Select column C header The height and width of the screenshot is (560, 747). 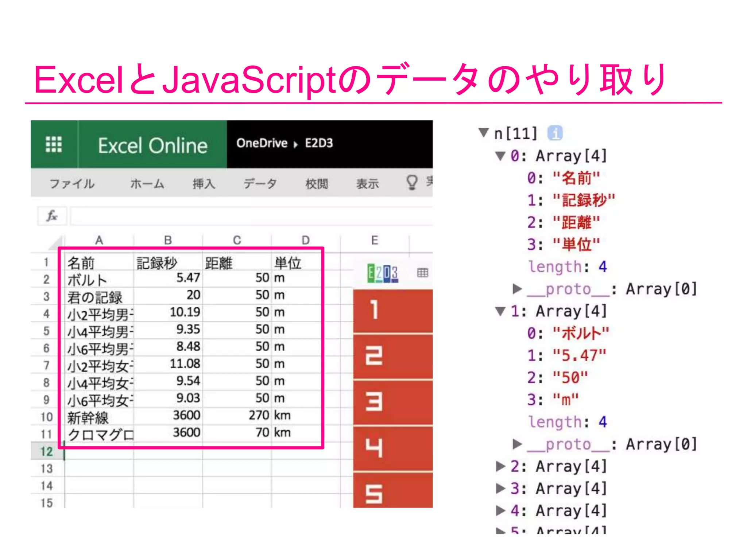[x=237, y=240]
